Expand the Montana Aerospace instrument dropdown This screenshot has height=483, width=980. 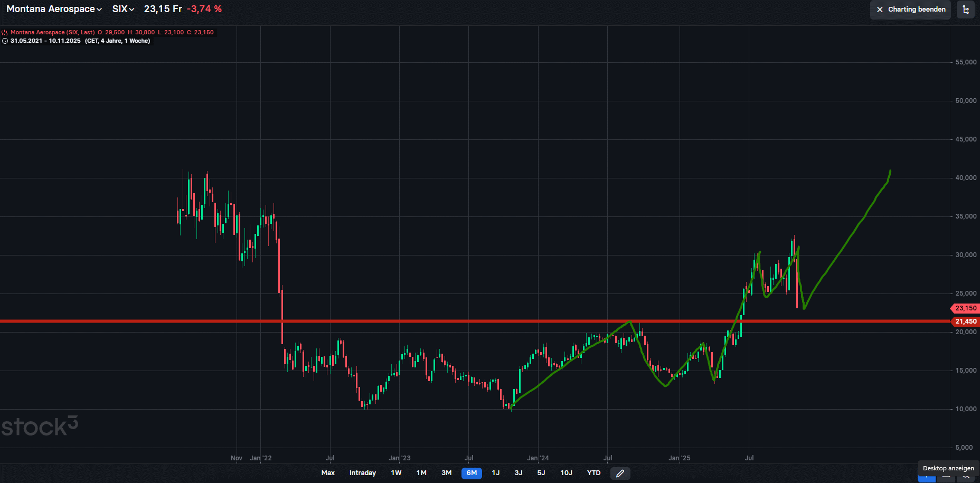point(54,10)
